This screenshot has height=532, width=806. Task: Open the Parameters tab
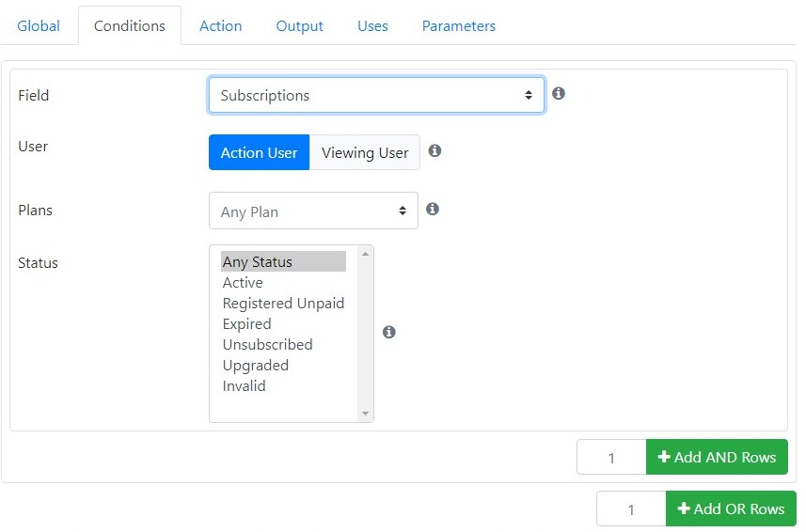tap(459, 25)
